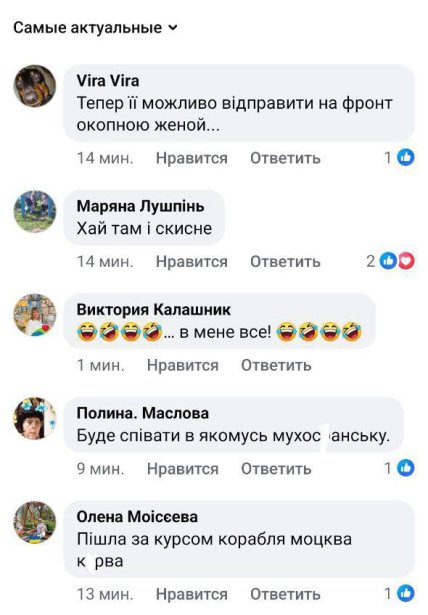Open Полина Маслова's profile picture
The height and width of the screenshot is (615, 428).
point(35,418)
